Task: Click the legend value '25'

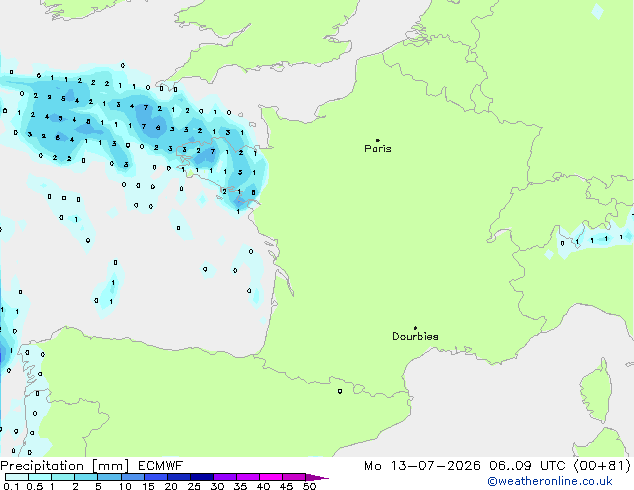Action: click(x=194, y=486)
